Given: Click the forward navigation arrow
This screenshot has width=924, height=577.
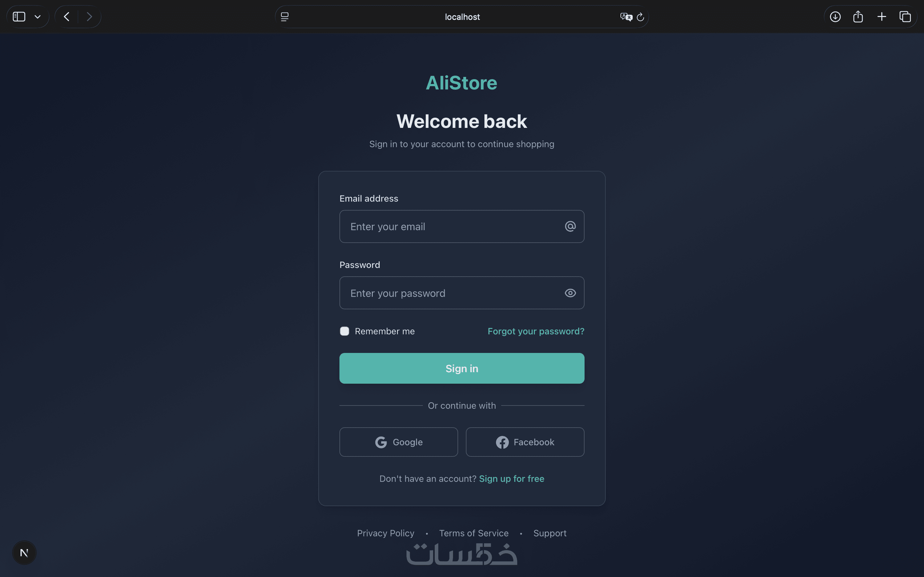Looking at the screenshot, I should click(x=89, y=17).
